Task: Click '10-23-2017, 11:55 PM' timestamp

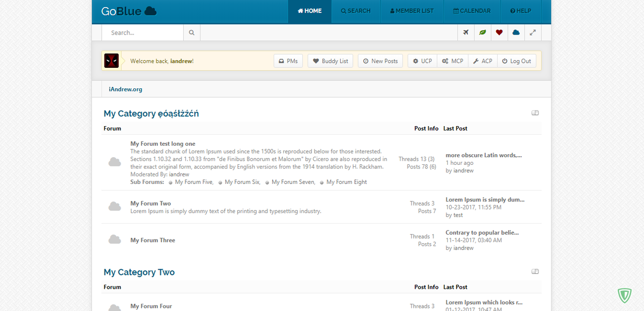Action: pyautogui.click(x=473, y=207)
